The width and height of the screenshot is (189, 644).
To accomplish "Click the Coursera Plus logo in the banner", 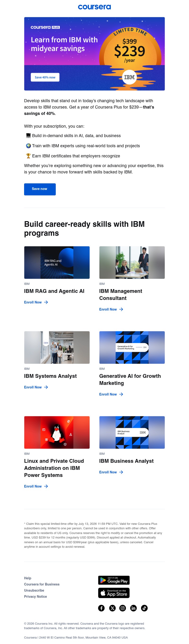I will tap(45, 27).
